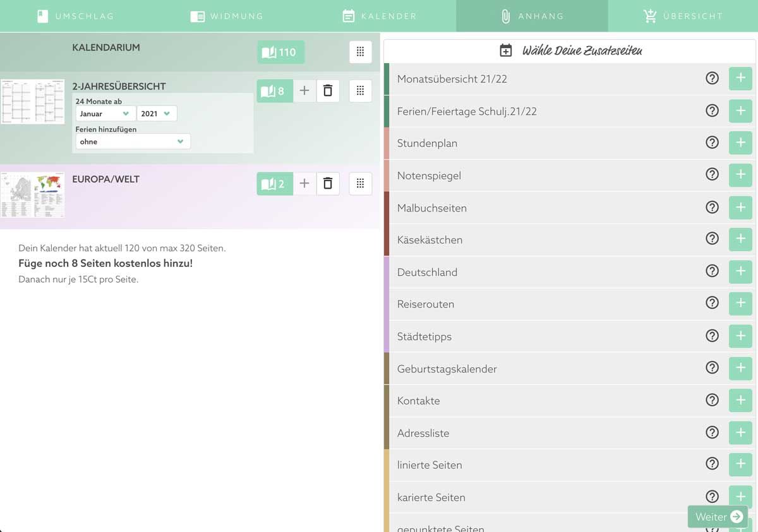Add pages with plus next to 2-Jahresübersicht
Screen dimensions: 758x532
[304, 91]
